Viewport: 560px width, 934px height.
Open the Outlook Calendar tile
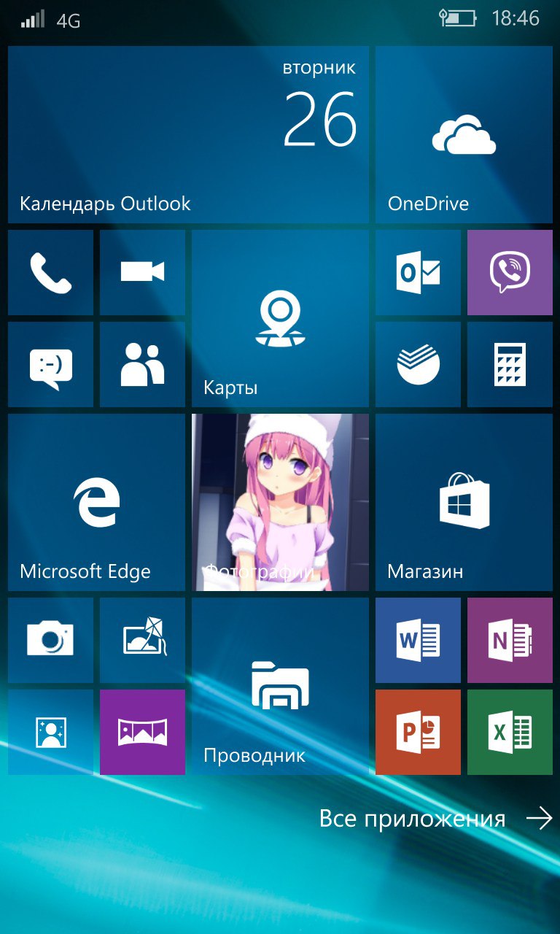[188, 134]
